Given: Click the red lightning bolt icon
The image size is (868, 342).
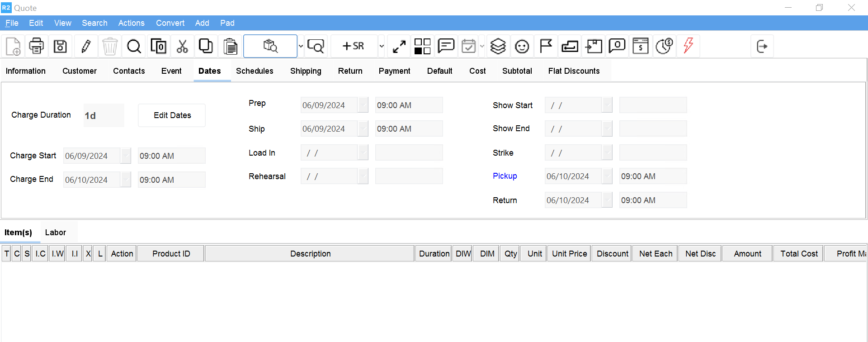Looking at the screenshot, I should [x=688, y=46].
